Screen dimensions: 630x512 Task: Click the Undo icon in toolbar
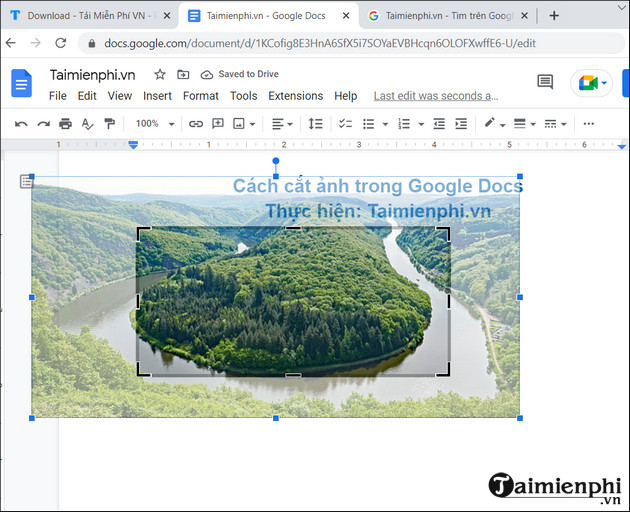coord(21,124)
